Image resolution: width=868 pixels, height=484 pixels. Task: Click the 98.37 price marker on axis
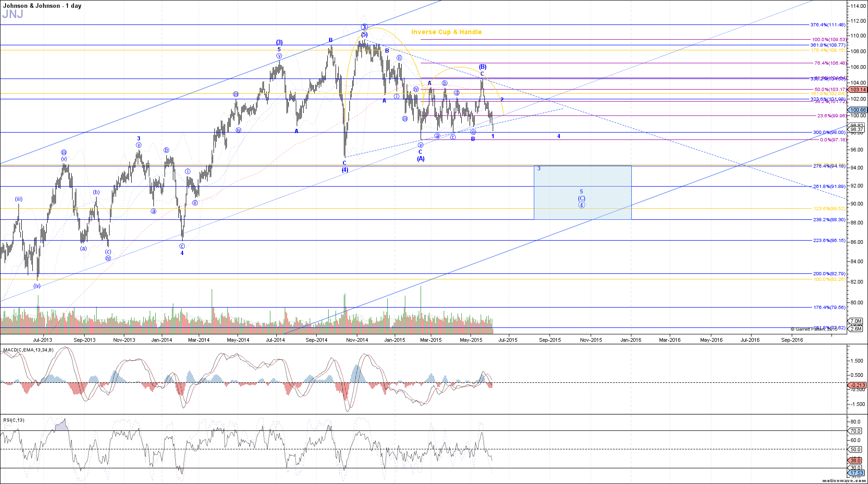point(857,130)
